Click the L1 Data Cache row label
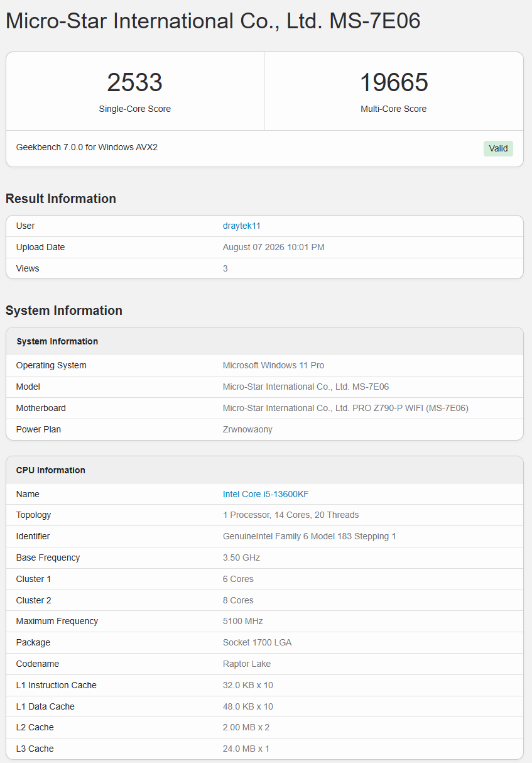This screenshot has width=532, height=763. point(45,706)
